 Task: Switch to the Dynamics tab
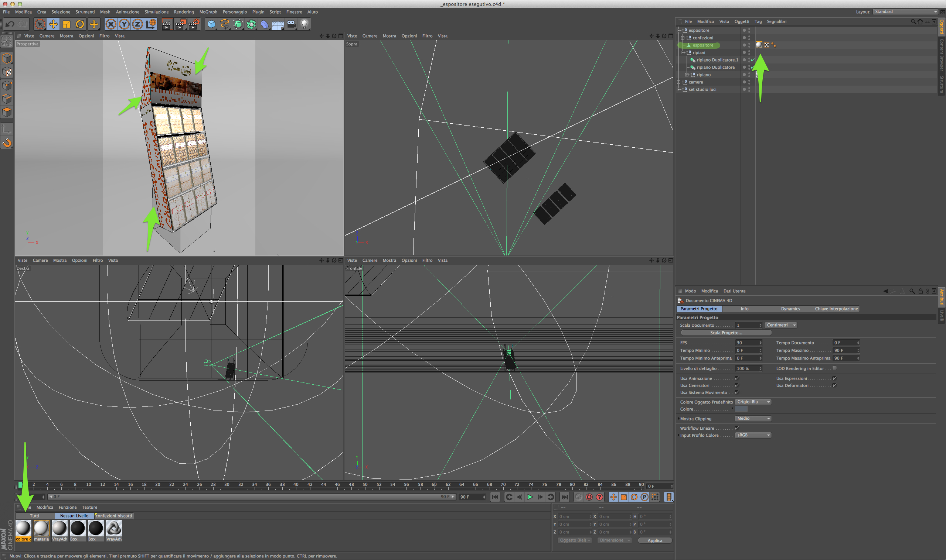click(790, 309)
